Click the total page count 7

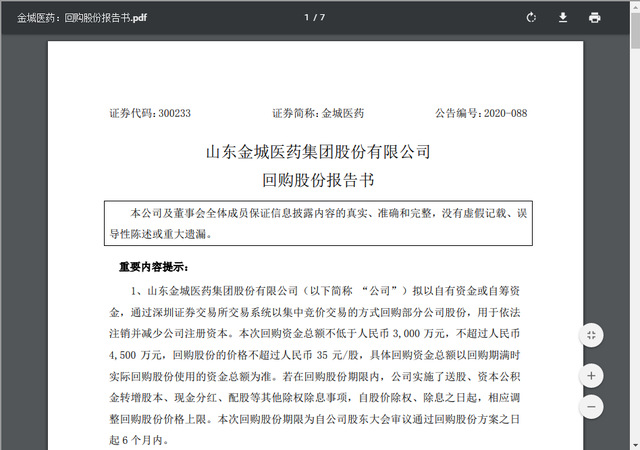click(x=322, y=18)
